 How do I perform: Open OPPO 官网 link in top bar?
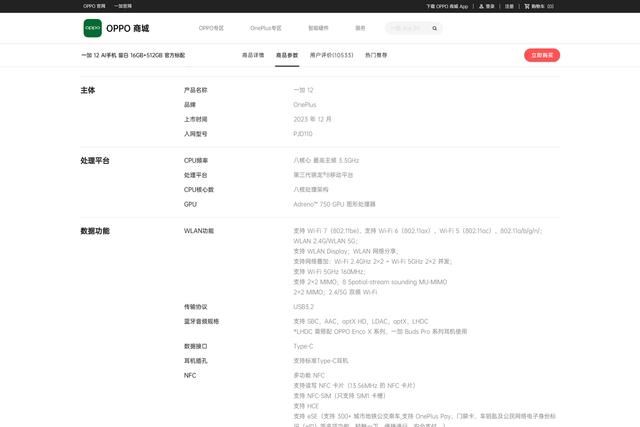94,6
